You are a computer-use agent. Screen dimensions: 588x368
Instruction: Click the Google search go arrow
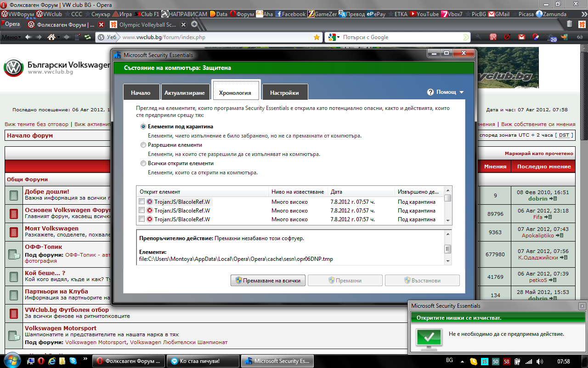tap(466, 37)
